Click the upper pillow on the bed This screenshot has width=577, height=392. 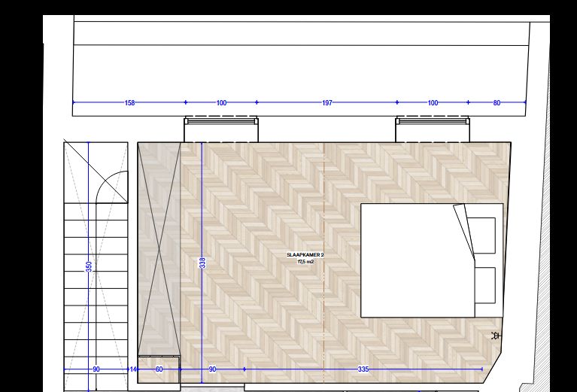click(481, 235)
